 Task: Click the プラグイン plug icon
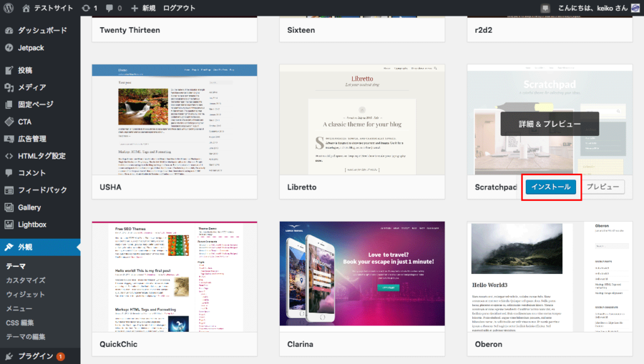tap(9, 356)
